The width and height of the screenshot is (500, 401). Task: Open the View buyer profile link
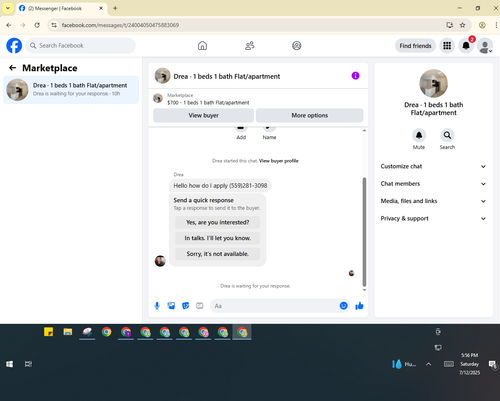coord(279,161)
